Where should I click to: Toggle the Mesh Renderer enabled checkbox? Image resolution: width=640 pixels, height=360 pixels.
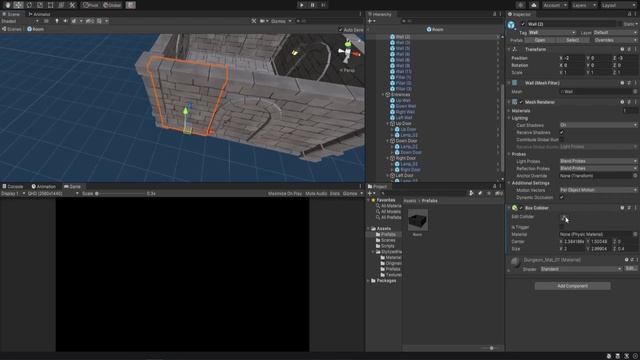tap(521, 102)
